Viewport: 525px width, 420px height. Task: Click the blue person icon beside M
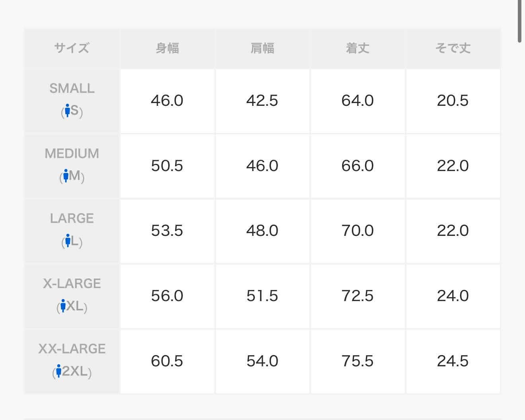click(x=66, y=175)
